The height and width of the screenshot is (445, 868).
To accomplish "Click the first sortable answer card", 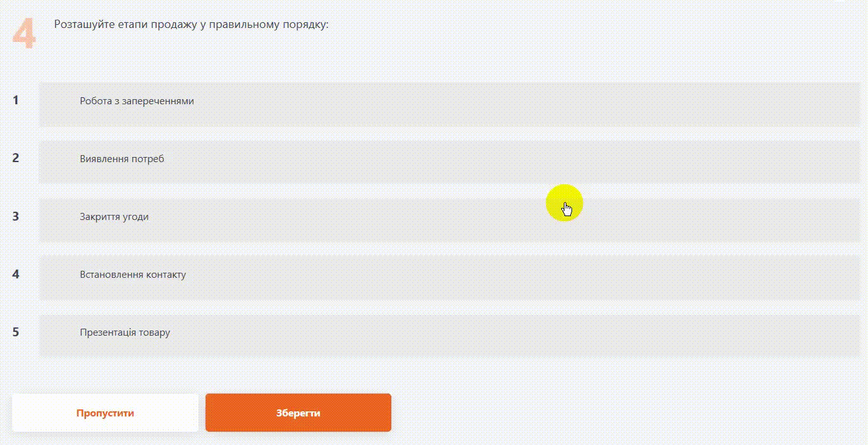I will coord(449,104).
